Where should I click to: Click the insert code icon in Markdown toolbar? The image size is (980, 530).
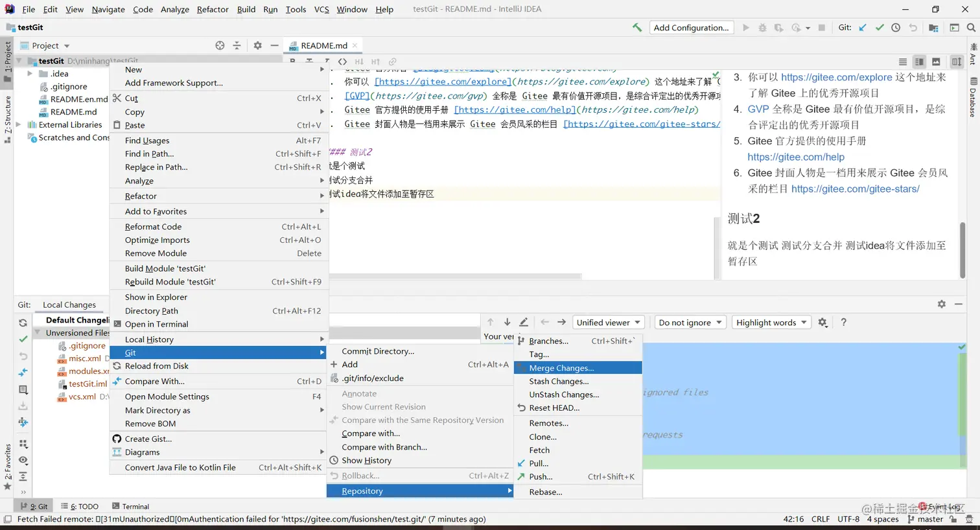[x=342, y=62]
